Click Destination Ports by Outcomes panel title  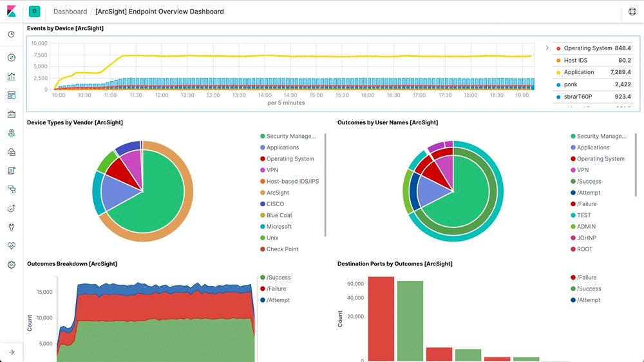[x=395, y=264]
